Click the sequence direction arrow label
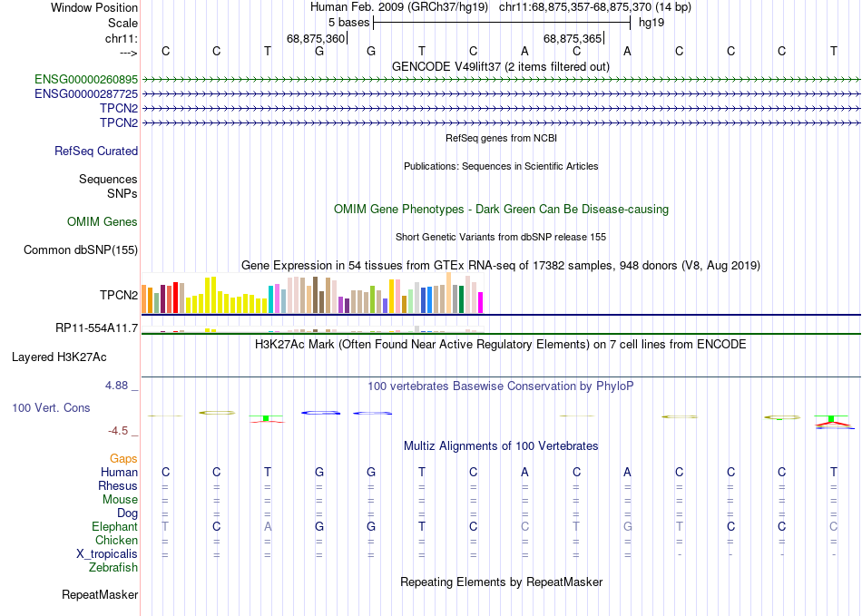This screenshot has height=616, width=862. (x=129, y=53)
